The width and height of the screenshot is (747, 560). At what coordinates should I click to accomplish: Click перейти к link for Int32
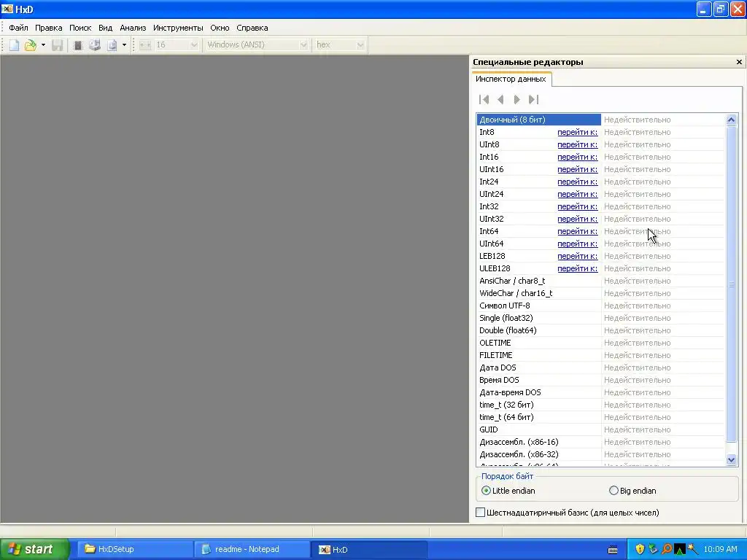pos(578,206)
